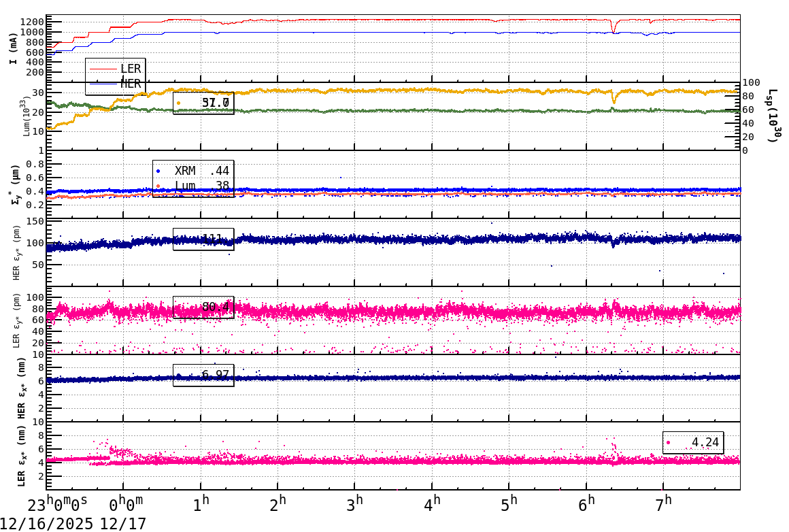Click the 1h time axis tick label

tap(201, 504)
